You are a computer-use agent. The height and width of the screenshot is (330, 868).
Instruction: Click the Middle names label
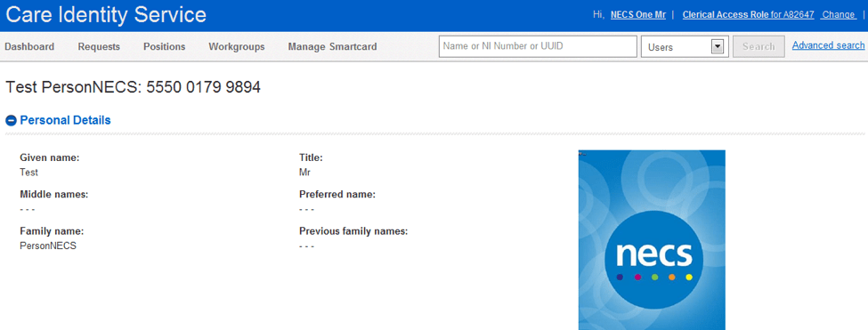click(x=54, y=195)
